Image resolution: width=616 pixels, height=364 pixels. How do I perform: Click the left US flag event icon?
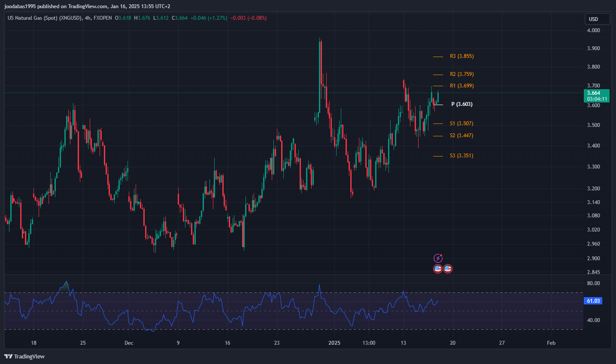click(x=437, y=269)
